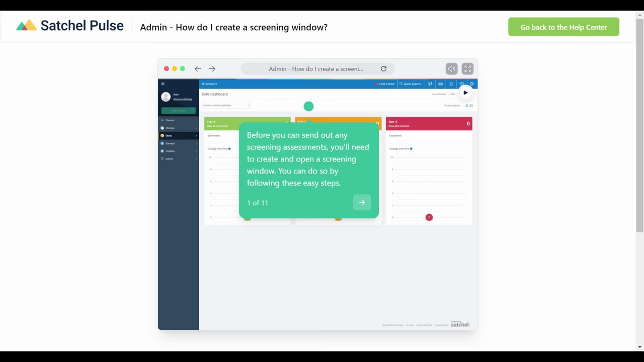Click the user avatar picture
Screen dimensions: 644x362
166,97
